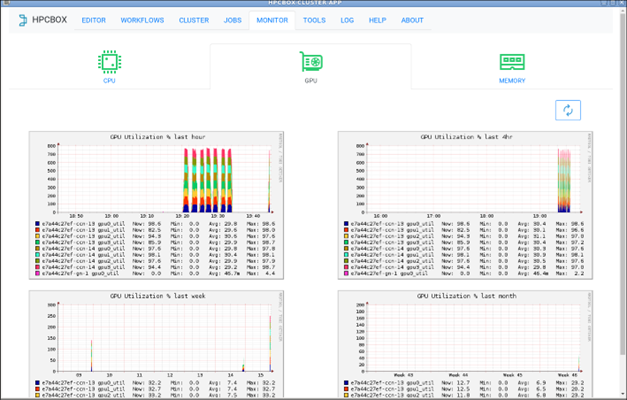This screenshot has width=627, height=400.
Task: Open the EDITOR tab
Action: click(94, 20)
